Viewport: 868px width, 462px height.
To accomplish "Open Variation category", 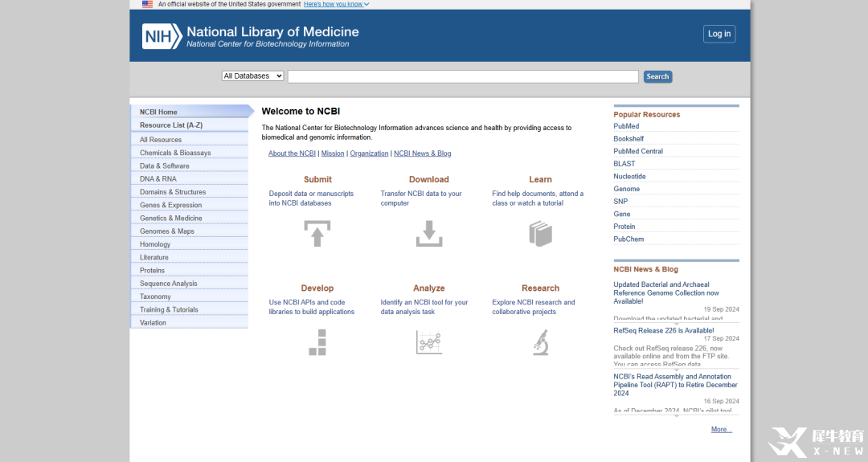I will 190,322.
